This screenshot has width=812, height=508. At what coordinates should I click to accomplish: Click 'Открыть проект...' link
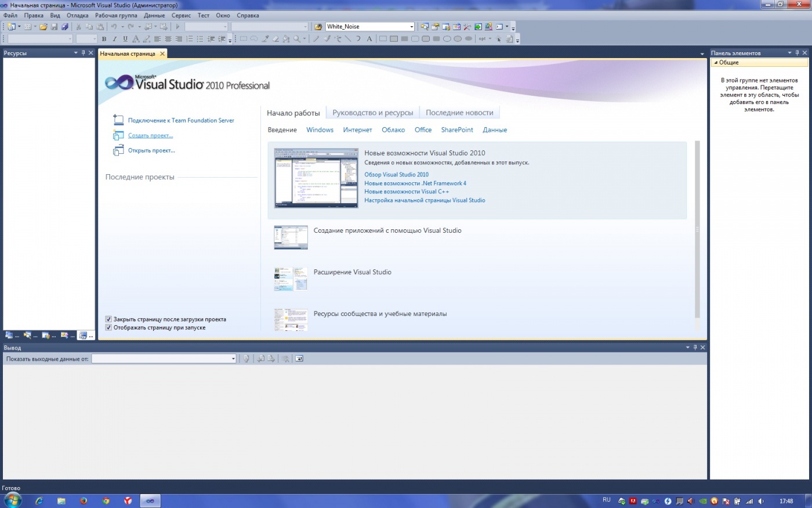(151, 151)
